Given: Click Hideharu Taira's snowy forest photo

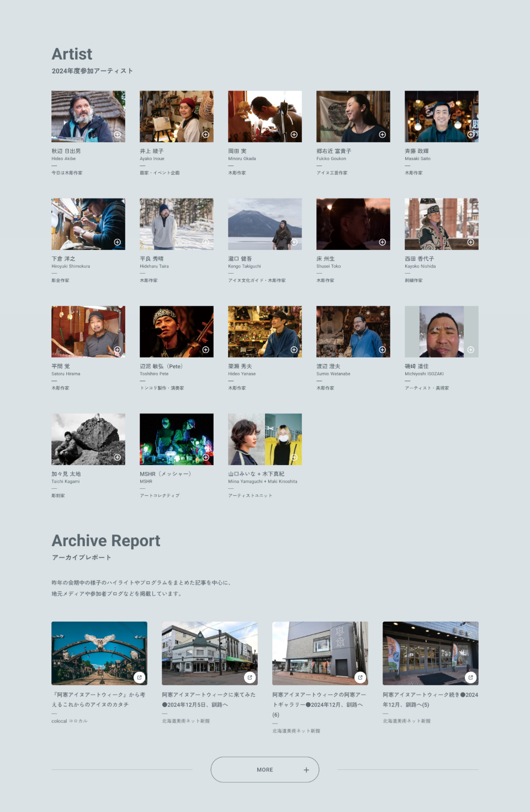Looking at the screenshot, I should tap(176, 224).
